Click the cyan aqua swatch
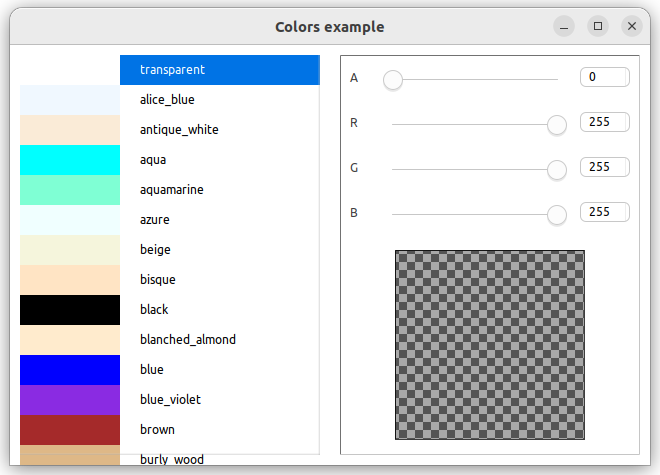 (x=70, y=160)
